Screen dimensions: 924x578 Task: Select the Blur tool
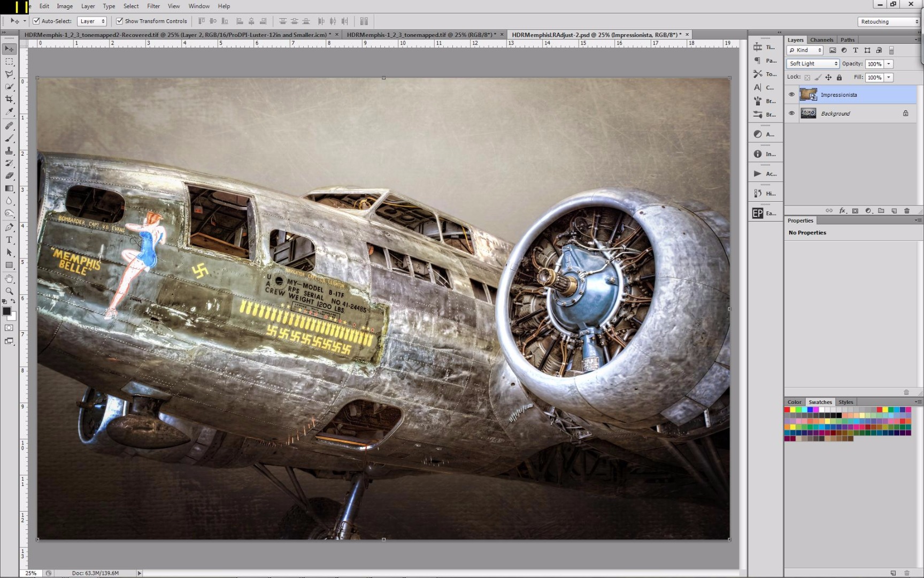pyautogui.click(x=9, y=201)
